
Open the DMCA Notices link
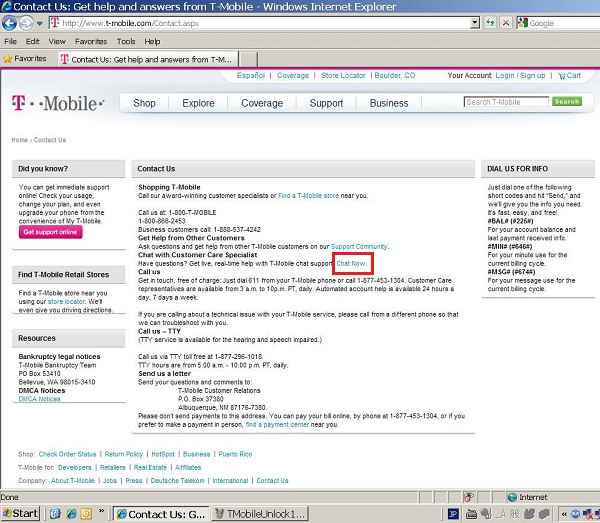pyautogui.click(x=39, y=399)
